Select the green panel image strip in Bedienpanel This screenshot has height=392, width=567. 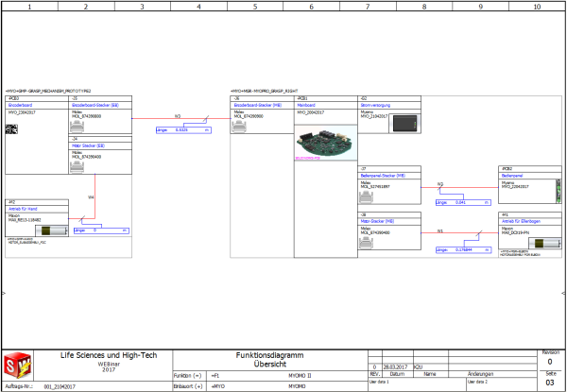coord(558,192)
